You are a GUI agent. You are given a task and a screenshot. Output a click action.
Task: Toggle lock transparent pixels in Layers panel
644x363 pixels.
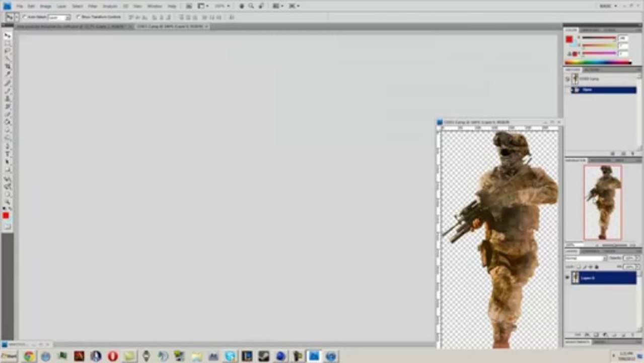(x=579, y=267)
